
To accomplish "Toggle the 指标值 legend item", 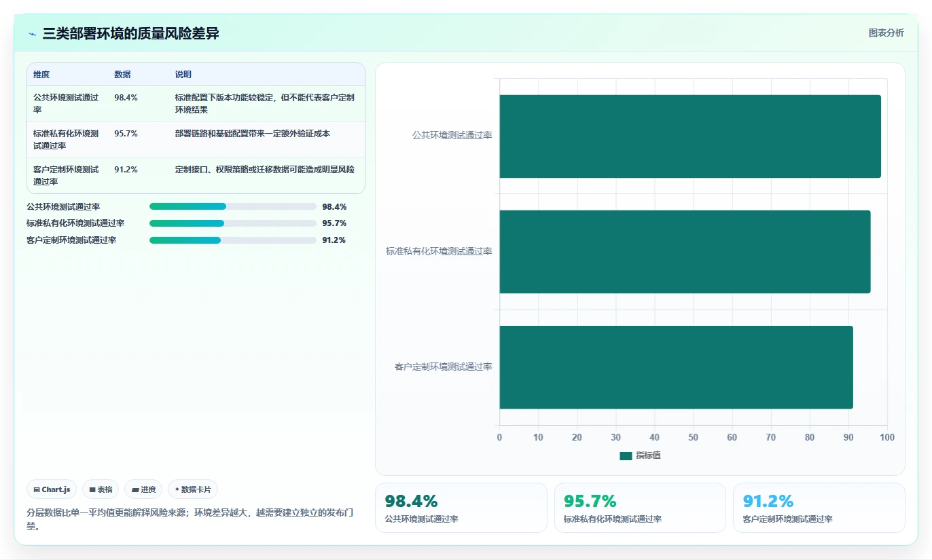I will (x=640, y=455).
